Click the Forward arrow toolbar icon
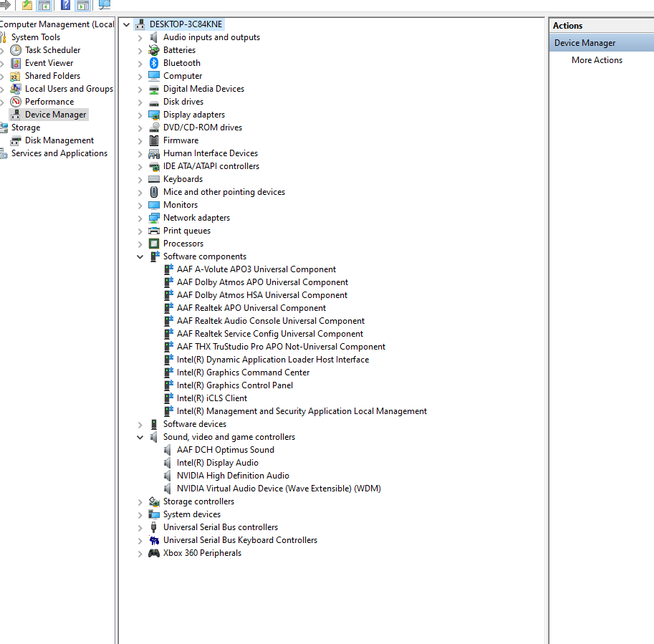Screen dimensions: 654x644 (5, 4)
